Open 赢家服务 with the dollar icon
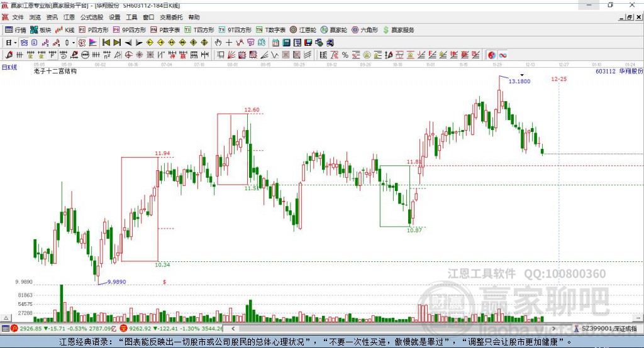Screen dimensions: 644x348 [399, 30]
